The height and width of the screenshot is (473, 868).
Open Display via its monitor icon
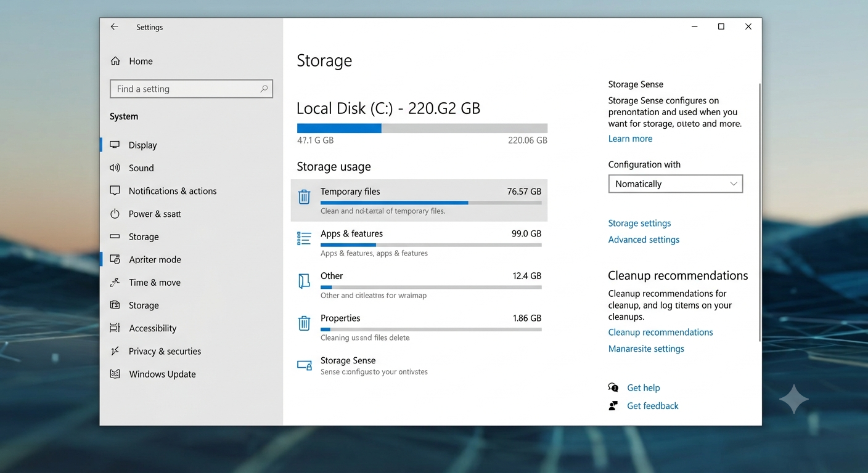115,145
